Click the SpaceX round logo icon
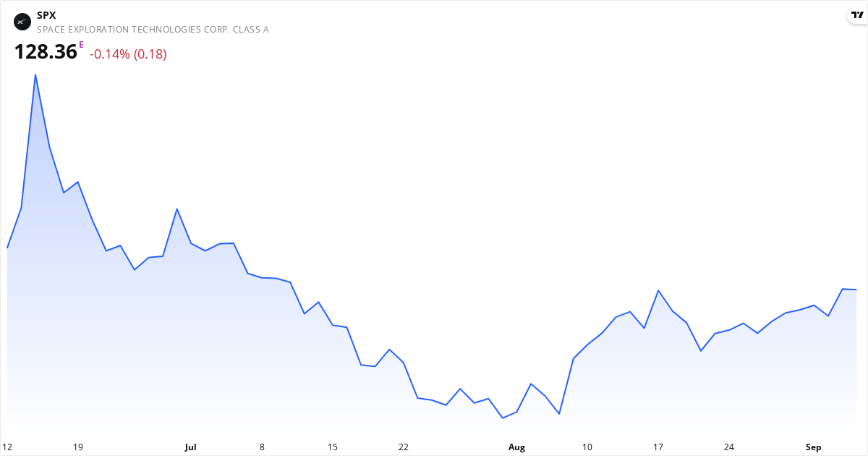 coord(22,22)
